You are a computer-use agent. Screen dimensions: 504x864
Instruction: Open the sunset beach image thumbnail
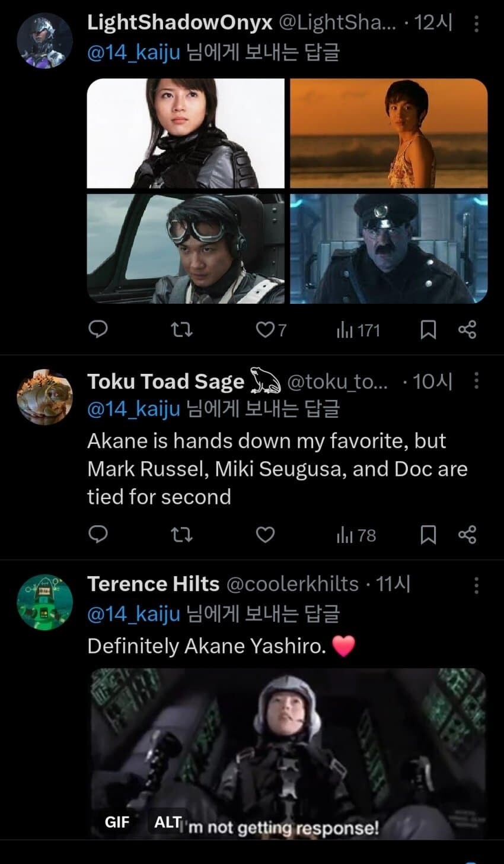(x=389, y=133)
